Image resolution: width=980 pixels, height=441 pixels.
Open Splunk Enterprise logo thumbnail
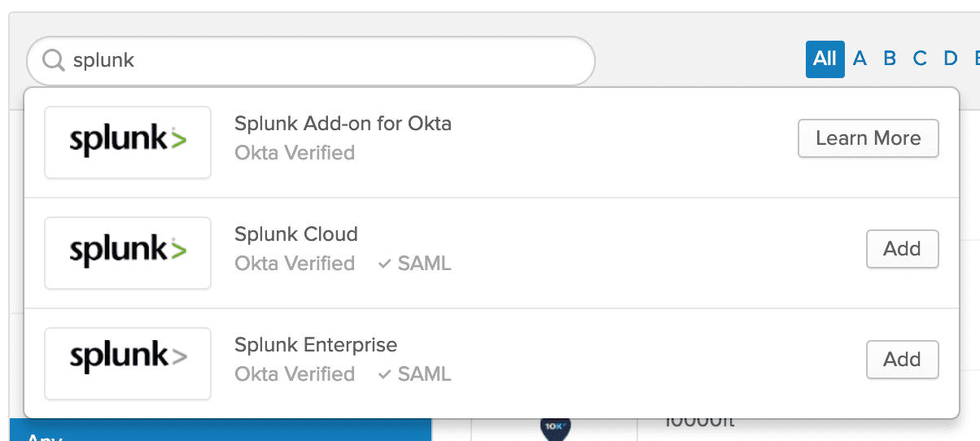[x=128, y=364]
